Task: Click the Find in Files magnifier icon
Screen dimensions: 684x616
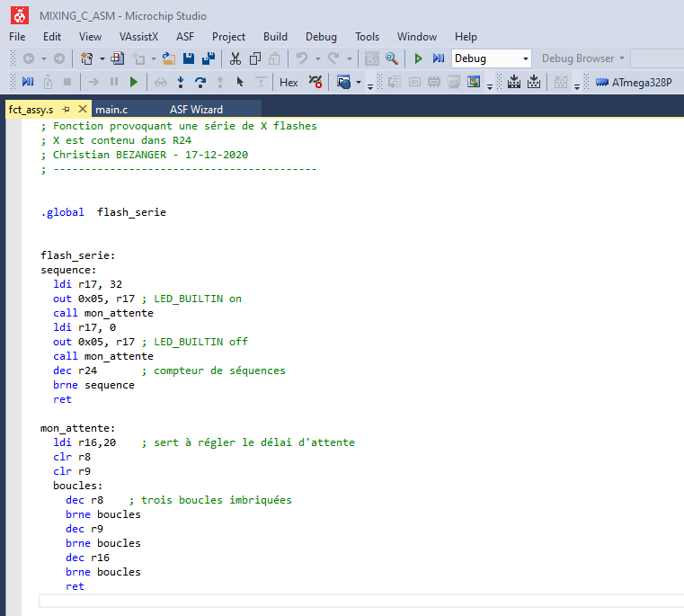Action: pyautogui.click(x=391, y=58)
